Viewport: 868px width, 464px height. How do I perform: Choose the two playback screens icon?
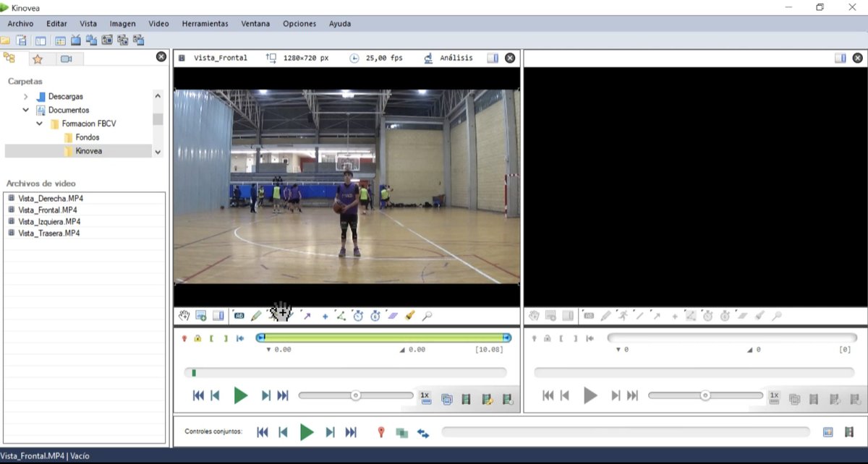[91, 40]
